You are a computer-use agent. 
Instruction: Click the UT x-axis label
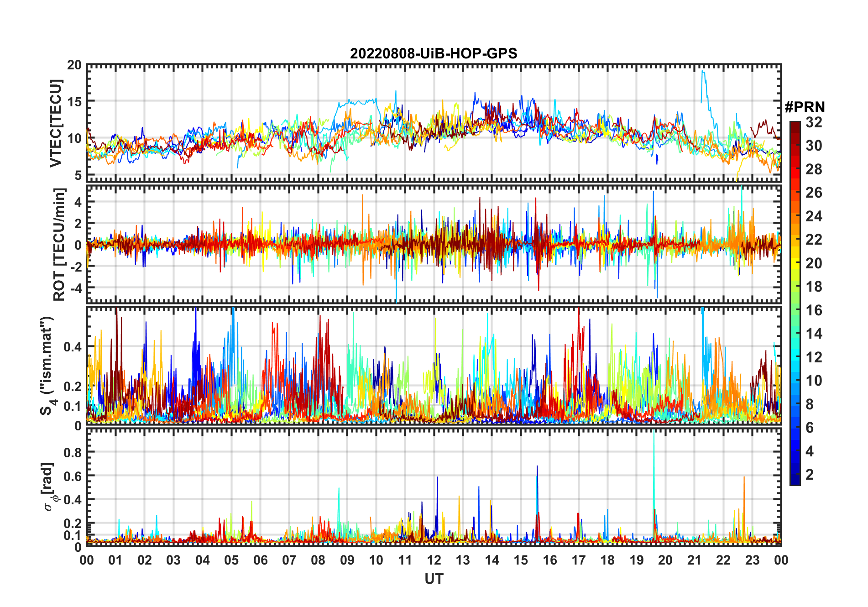pos(434,579)
